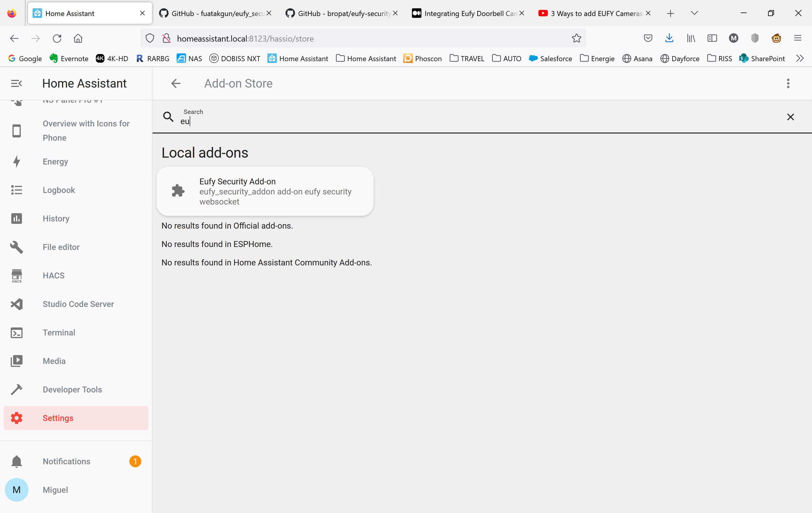Launch Studio Code Server icon
812x513 pixels.
click(17, 304)
